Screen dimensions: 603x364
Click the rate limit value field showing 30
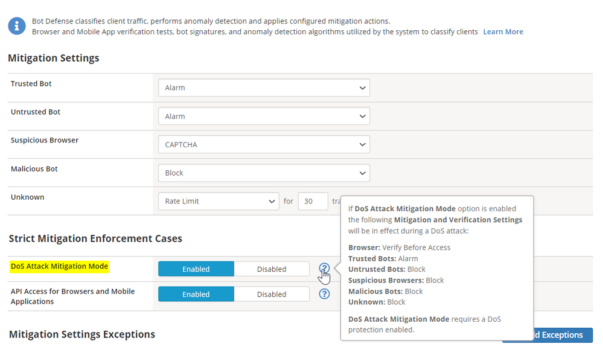tap(313, 201)
